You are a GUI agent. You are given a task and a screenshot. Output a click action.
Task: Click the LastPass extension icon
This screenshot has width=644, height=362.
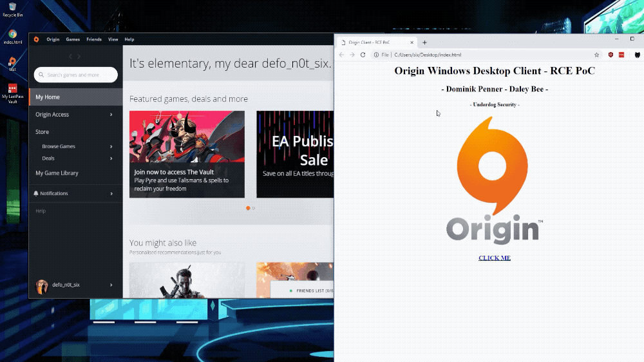[x=621, y=55]
